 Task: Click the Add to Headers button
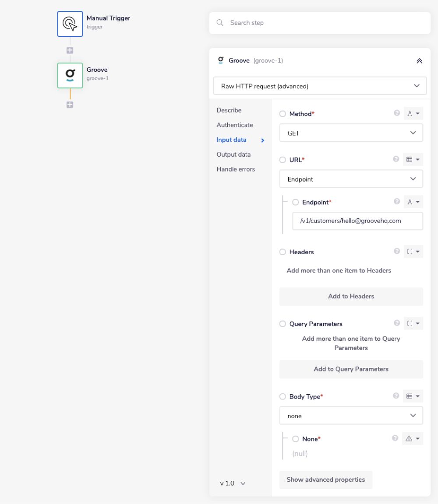(351, 296)
